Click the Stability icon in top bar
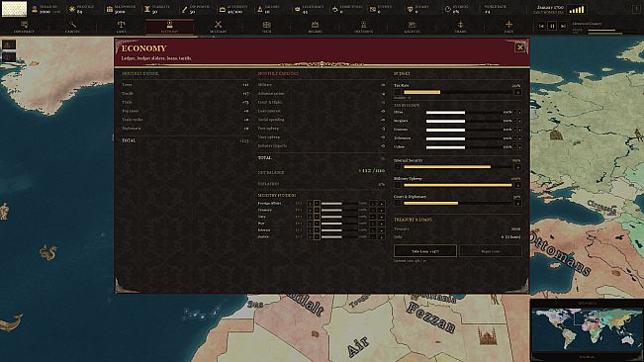Image resolution: width=644 pixels, height=362 pixels. point(147,9)
